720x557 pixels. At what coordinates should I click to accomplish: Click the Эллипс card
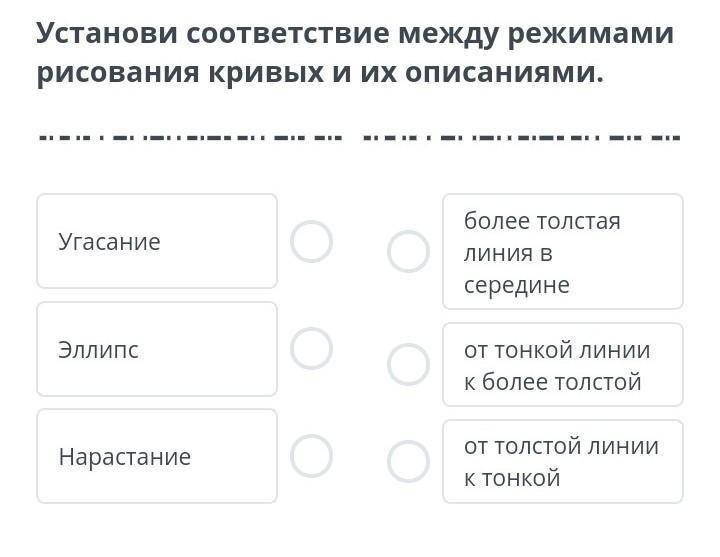point(157,349)
